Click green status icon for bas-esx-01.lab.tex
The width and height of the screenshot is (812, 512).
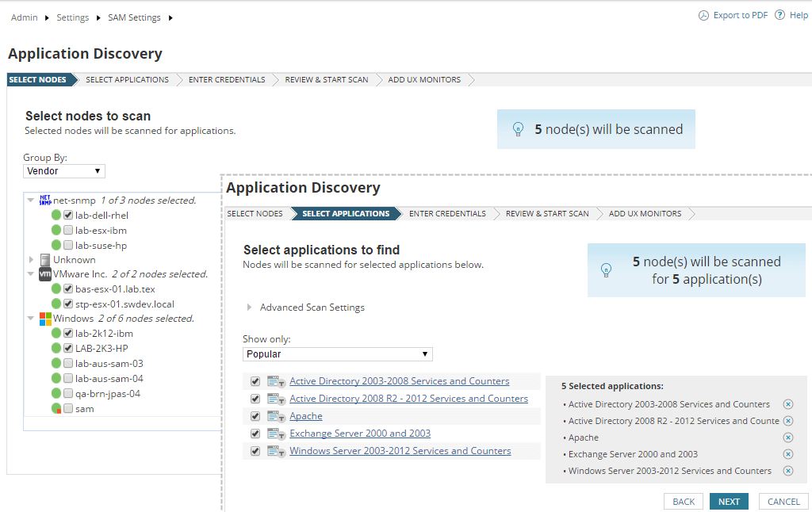point(56,288)
